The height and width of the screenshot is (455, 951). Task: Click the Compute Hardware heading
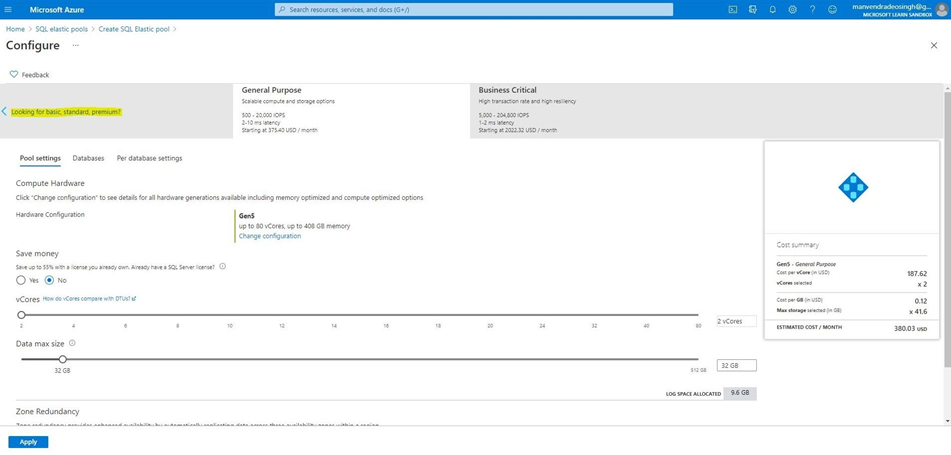(50, 183)
